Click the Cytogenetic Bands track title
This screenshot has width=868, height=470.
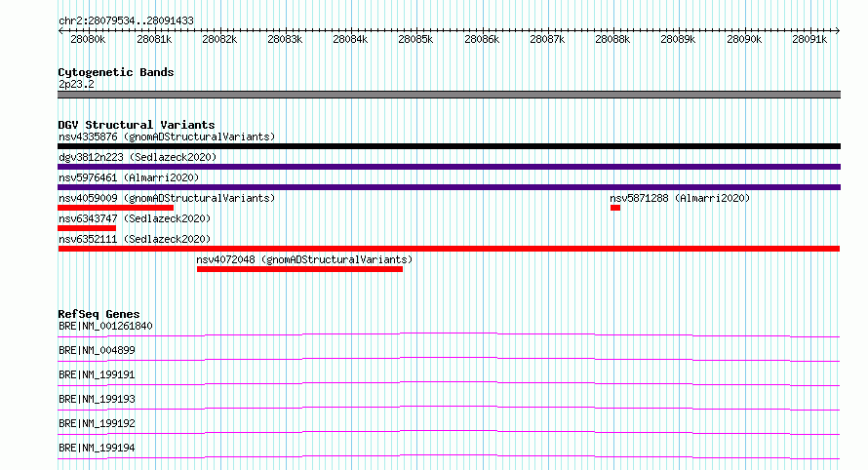(x=116, y=72)
